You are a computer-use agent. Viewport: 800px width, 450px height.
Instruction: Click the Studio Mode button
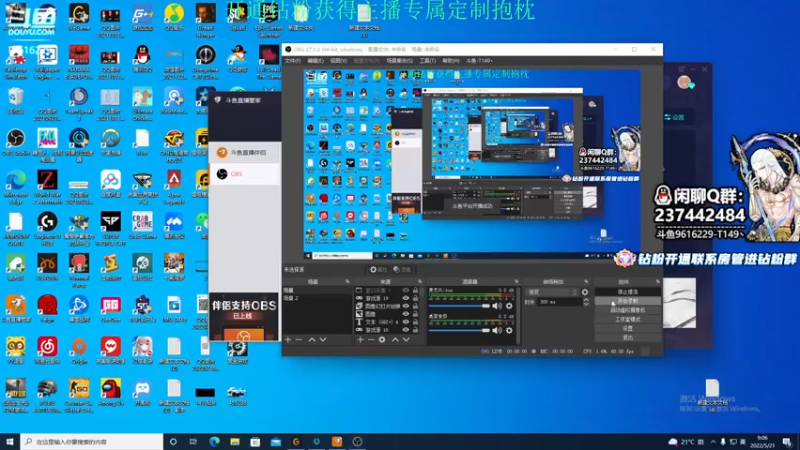628,319
